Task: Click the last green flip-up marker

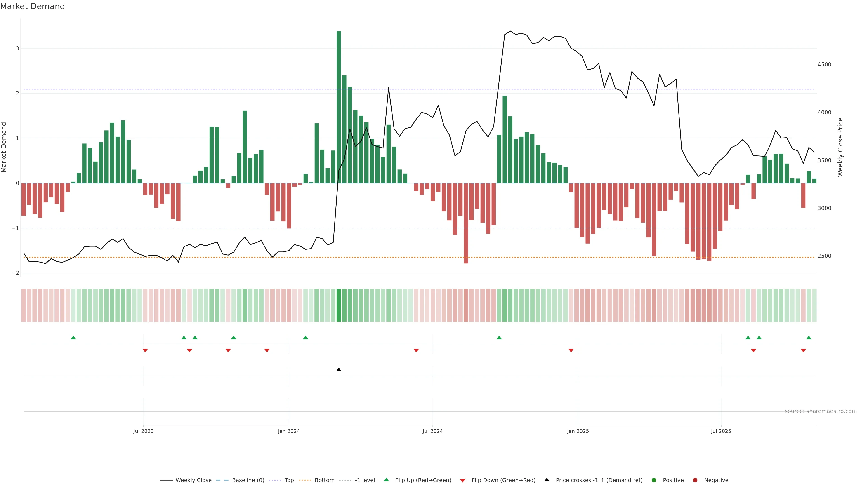Action: (809, 338)
